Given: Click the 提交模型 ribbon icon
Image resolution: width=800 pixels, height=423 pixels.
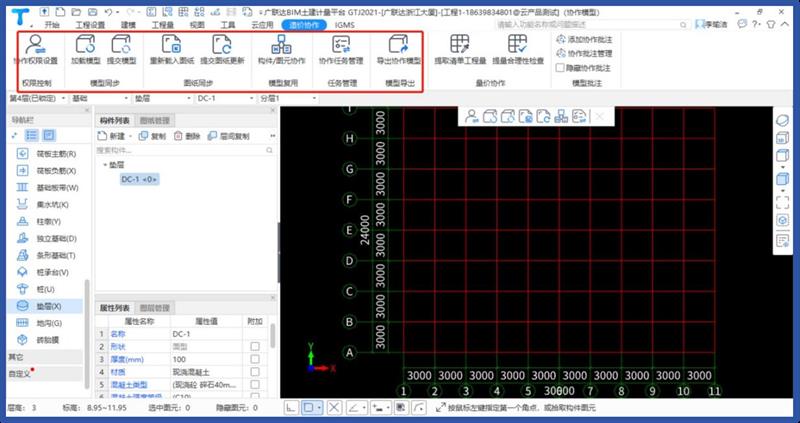Looking at the screenshot, I should pyautogui.click(x=121, y=49).
